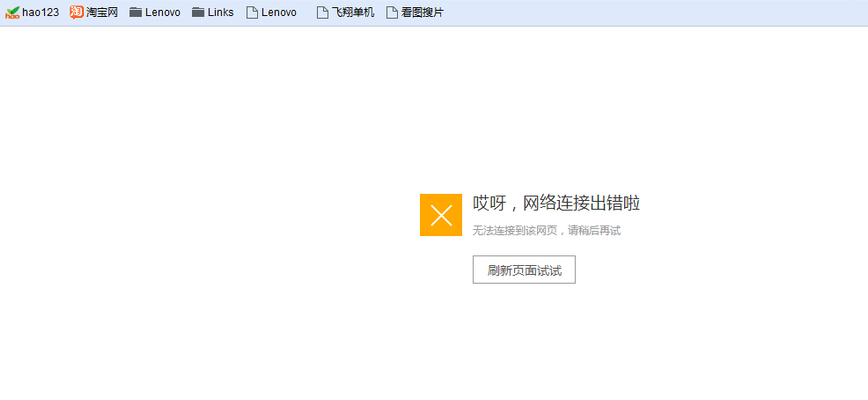Screen dimensions: 868x400
Task: Open the 淘宝网 bookmark
Action: click(94, 12)
